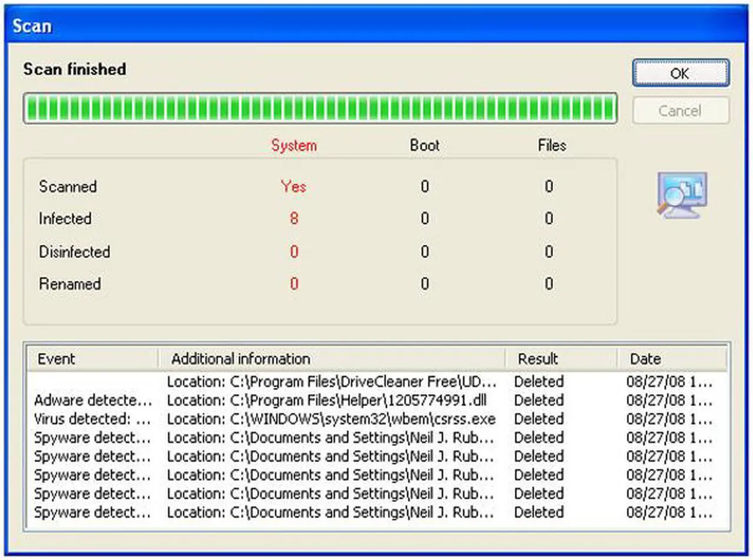Select the Virus detected event entry
This screenshot has height=560, width=753.
coord(92,419)
